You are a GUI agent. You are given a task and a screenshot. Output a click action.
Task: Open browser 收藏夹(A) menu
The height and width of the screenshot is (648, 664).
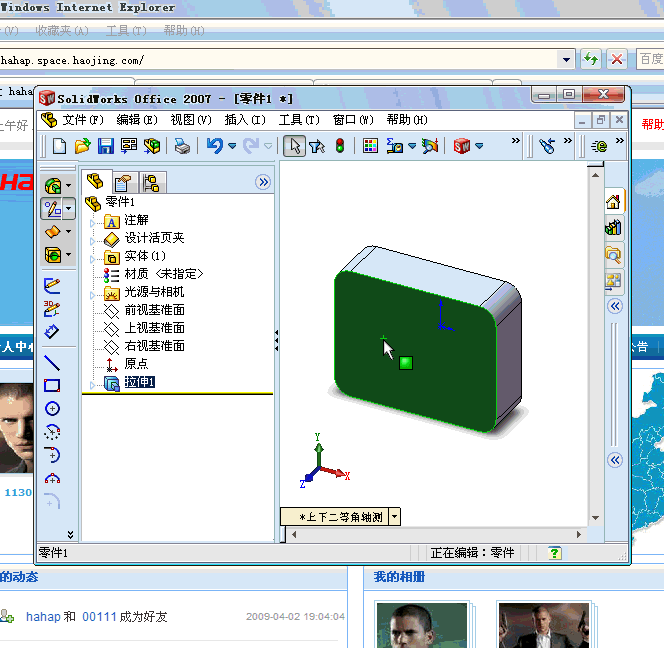tap(62, 30)
